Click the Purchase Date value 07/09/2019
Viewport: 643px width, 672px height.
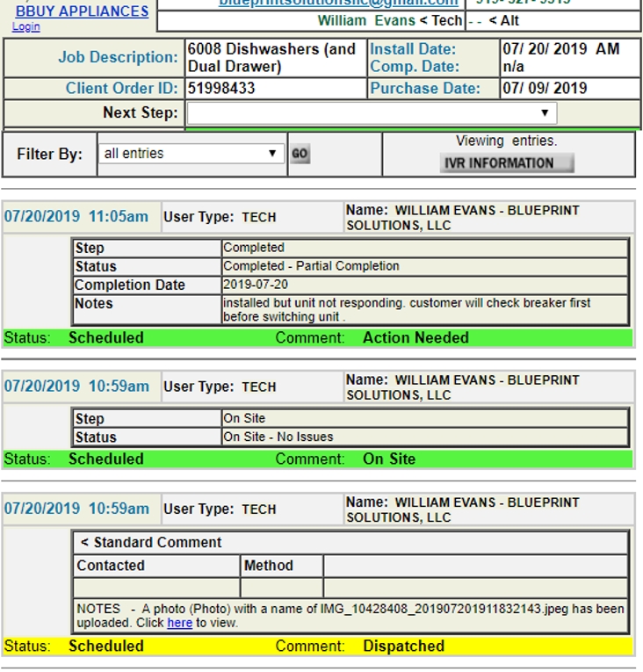tap(544, 89)
